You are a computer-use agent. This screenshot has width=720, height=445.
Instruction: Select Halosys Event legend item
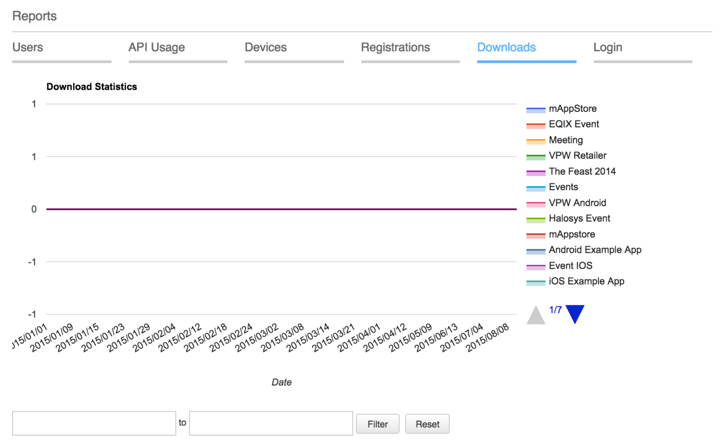point(579,218)
